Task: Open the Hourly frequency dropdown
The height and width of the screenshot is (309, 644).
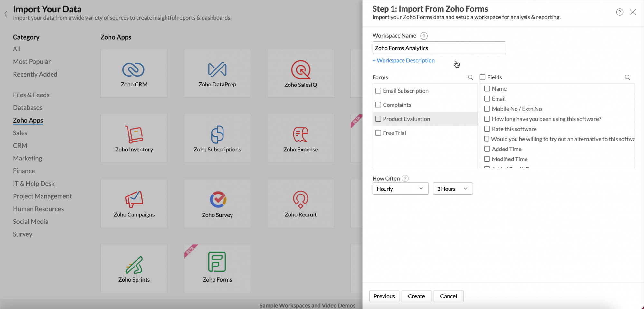Action: tap(400, 188)
